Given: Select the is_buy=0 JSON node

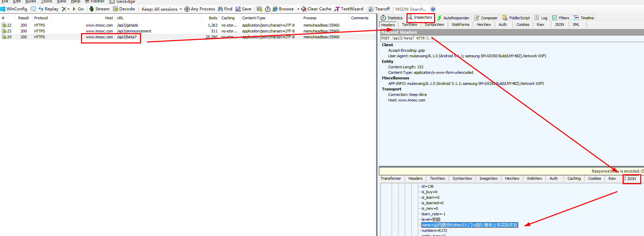Looking at the screenshot, I should tap(429, 192).
